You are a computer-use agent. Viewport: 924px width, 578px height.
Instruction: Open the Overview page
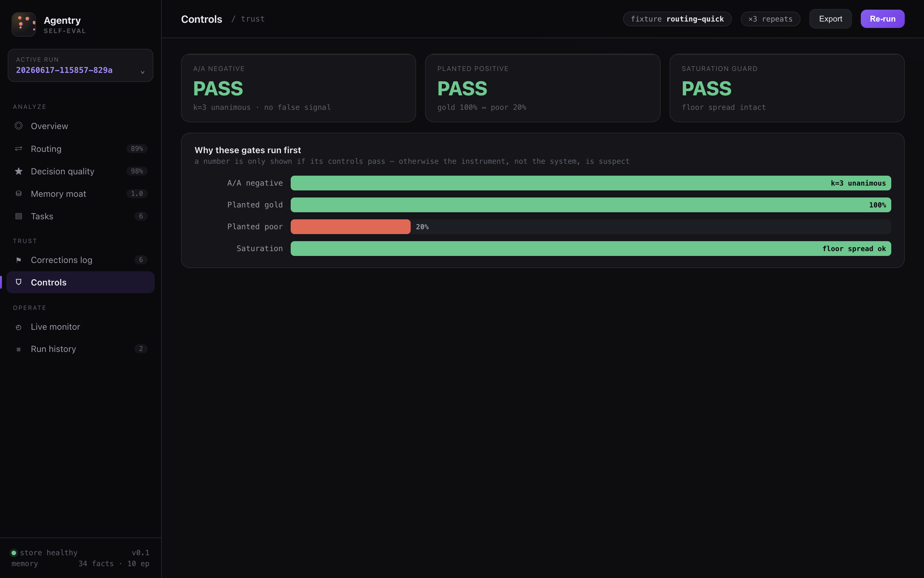tap(81, 126)
